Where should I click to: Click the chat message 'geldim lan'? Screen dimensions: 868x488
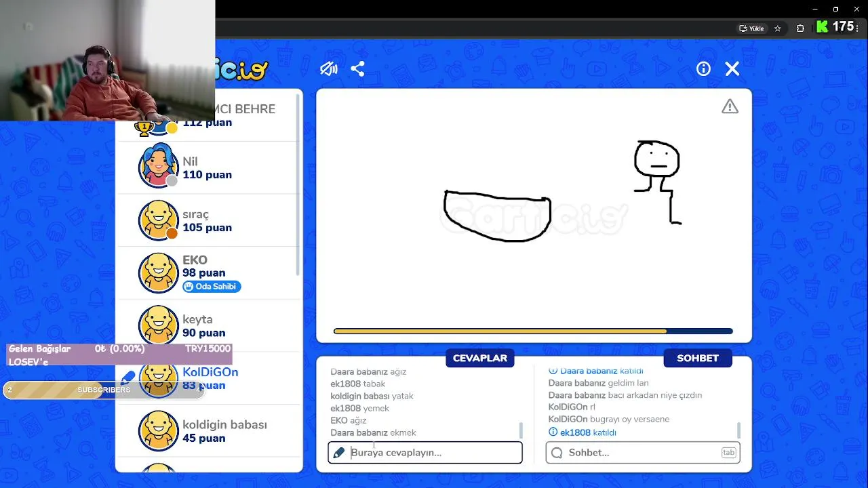pos(629,383)
